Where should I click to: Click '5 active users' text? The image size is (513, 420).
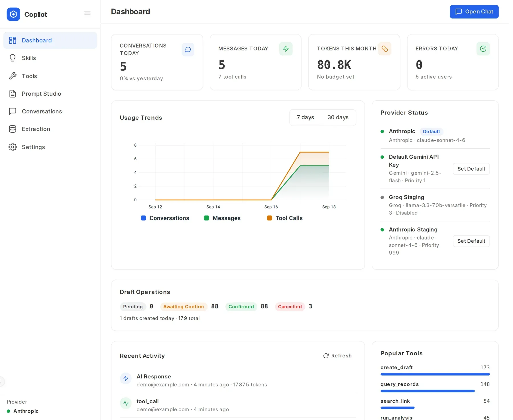tap(433, 77)
